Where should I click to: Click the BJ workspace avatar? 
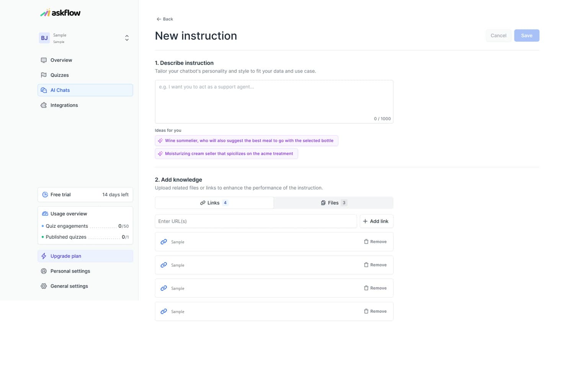pos(44,38)
